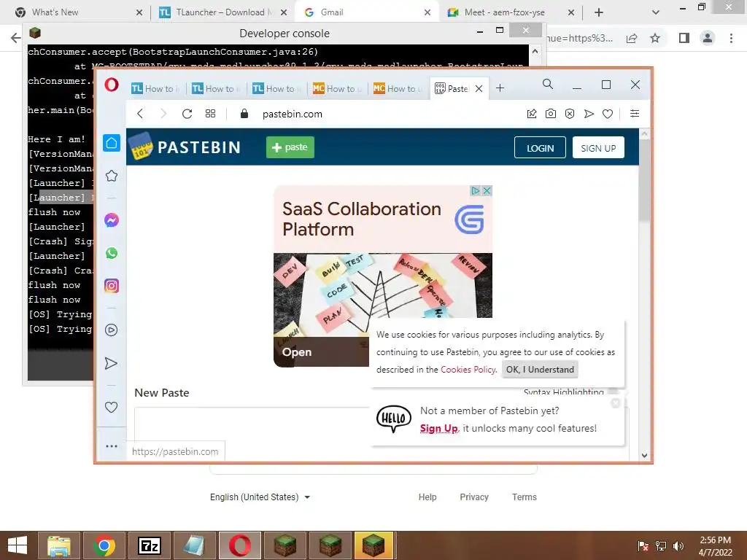Open heart pinboards icon in Opera sidebar

point(111,407)
